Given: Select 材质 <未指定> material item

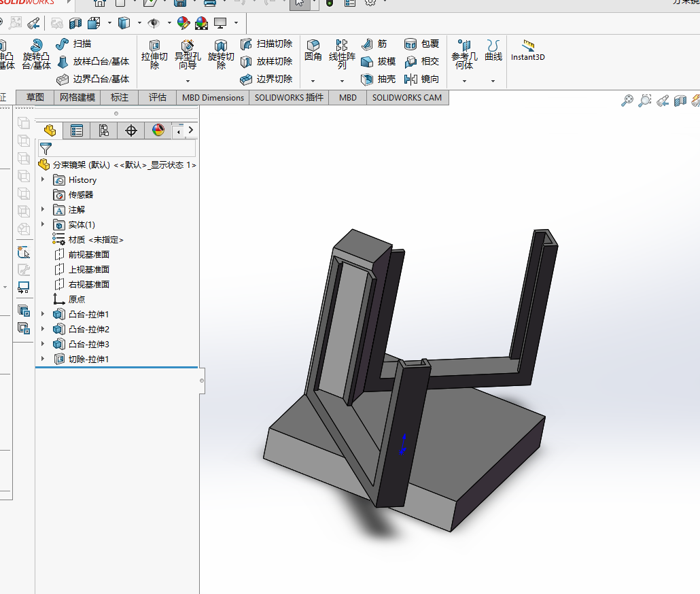Looking at the screenshot, I should 88,239.
